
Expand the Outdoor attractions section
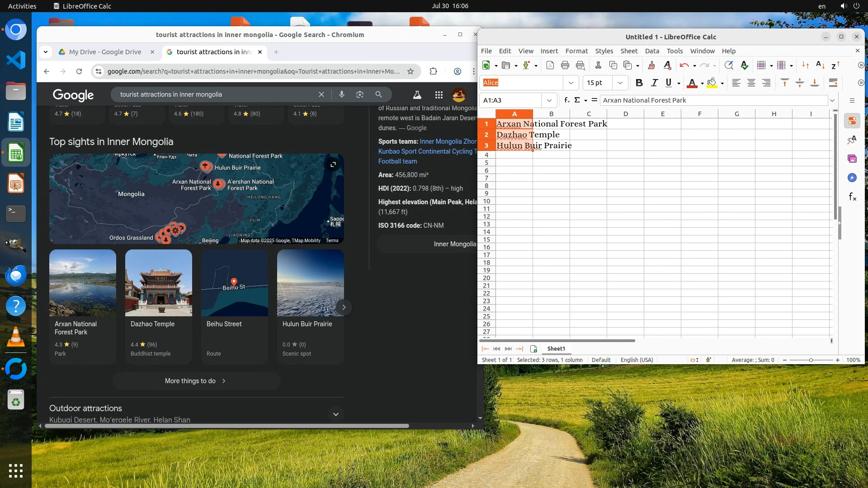pos(335,414)
